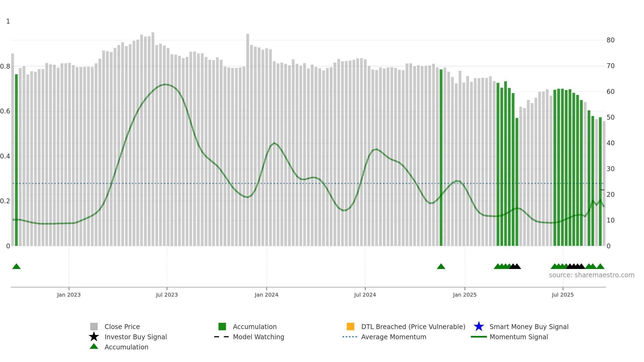Click the first accumulation triangle at far left
644x362 pixels.
tap(16, 266)
